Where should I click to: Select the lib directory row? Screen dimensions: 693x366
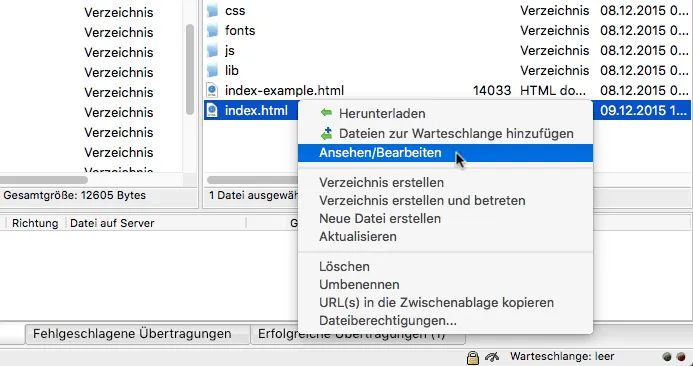[x=447, y=70]
